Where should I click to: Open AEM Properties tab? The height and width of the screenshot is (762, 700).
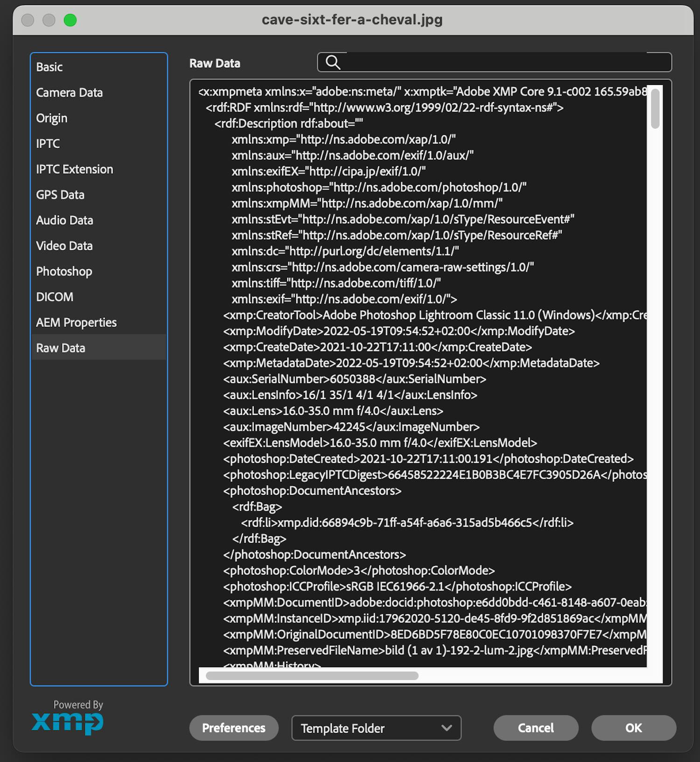pos(76,323)
